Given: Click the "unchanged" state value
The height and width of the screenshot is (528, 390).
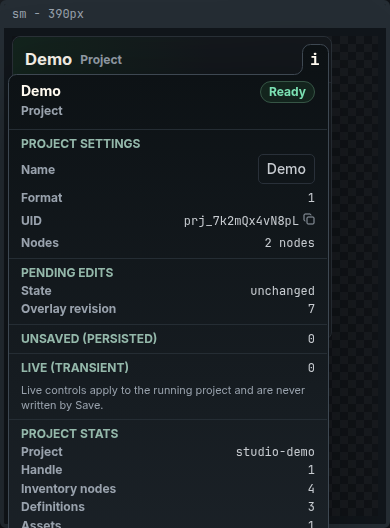Looking at the screenshot, I should click(282, 291).
